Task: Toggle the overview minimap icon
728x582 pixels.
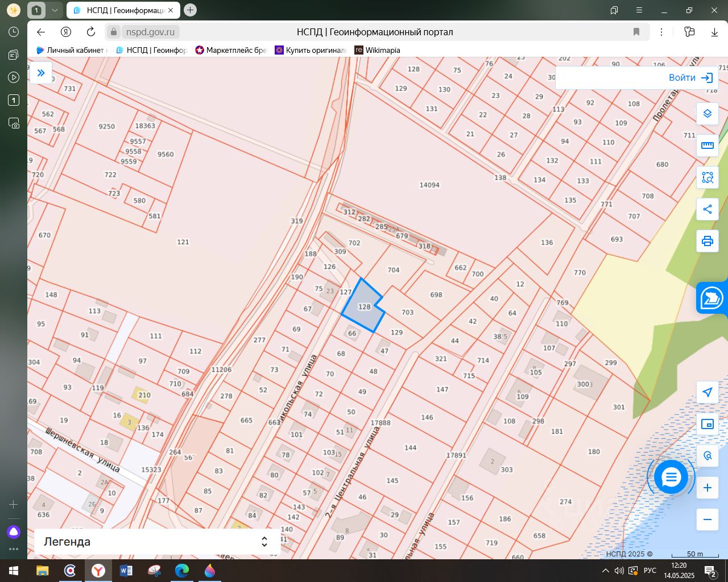Action: coord(708,424)
